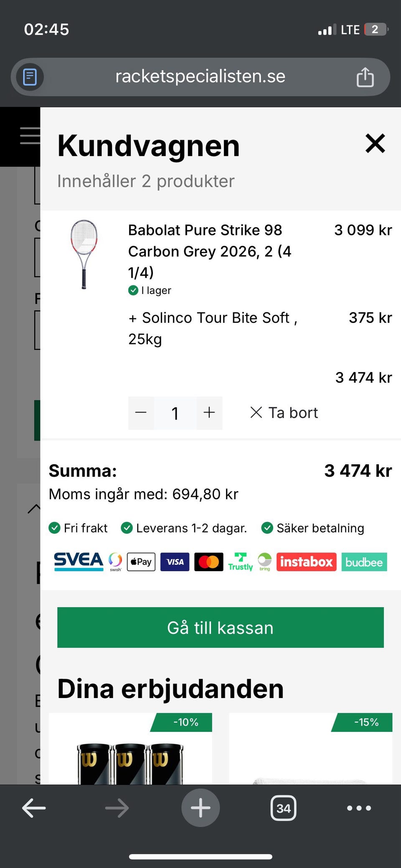Tap the SVEA payment logo
This screenshot has width=401, height=868.
coord(79,562)
